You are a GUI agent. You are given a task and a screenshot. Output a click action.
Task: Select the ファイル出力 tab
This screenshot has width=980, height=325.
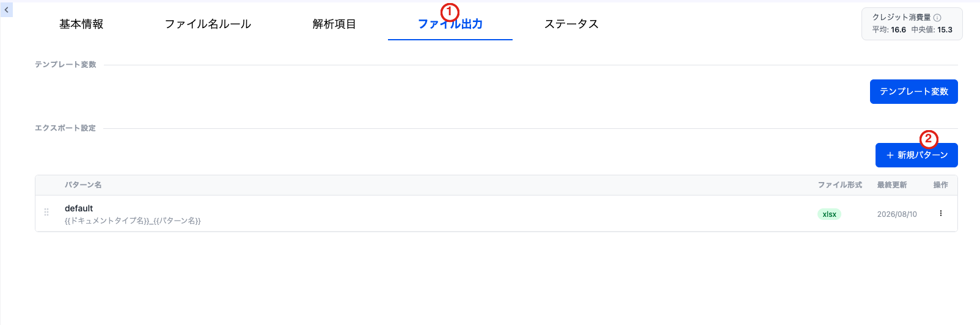pyautogui.click(x=450, y=24)
